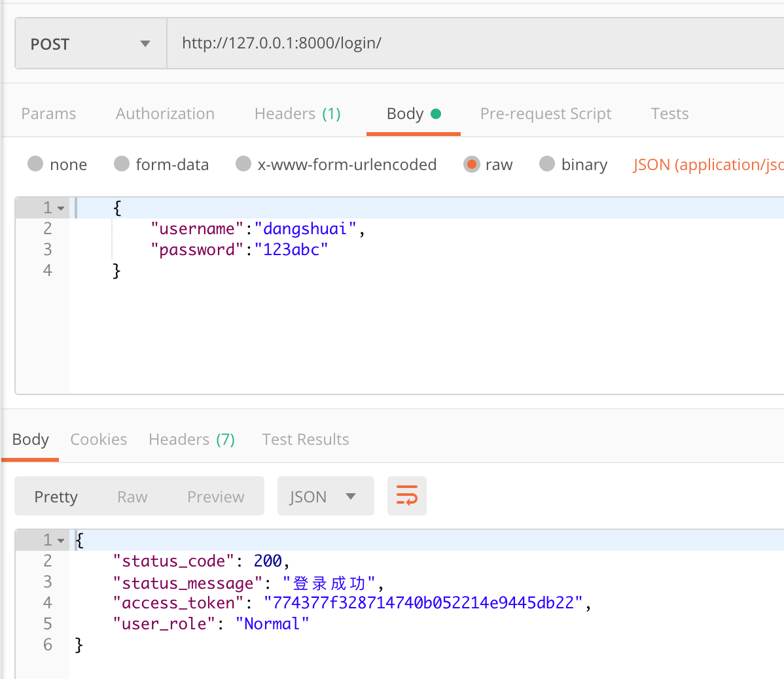
Task: Open the POST method dropdown
Action: pos(90,44)
